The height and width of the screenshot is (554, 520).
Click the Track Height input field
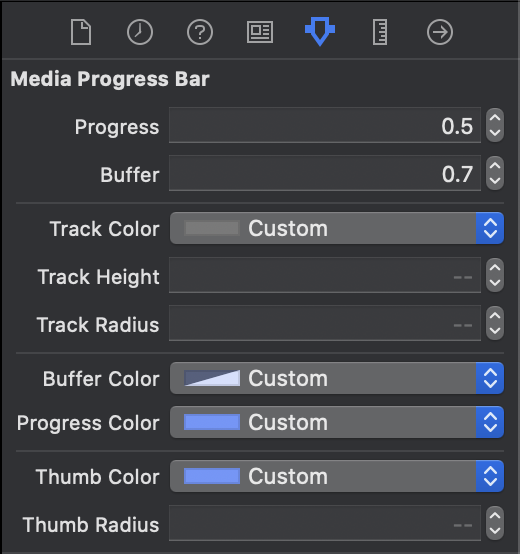(x=325, y=275)
